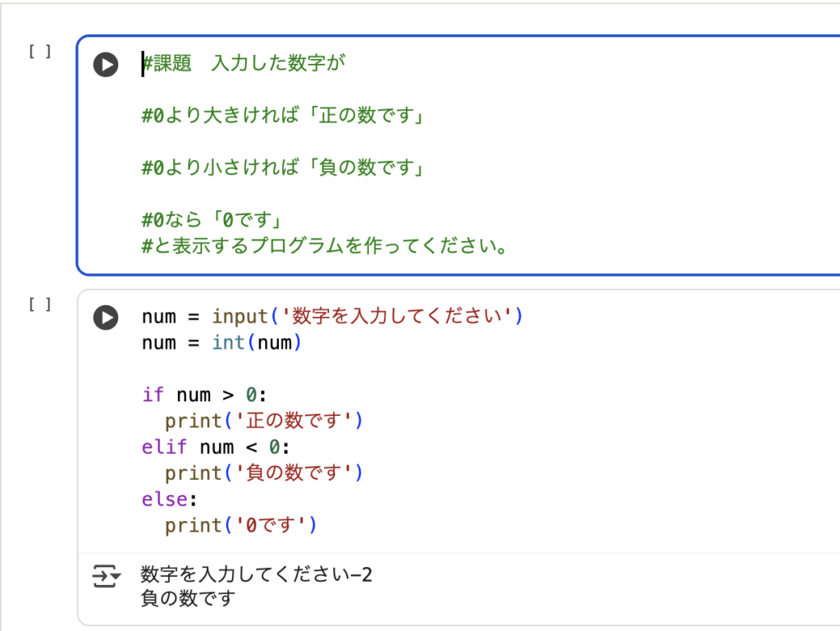Click the input('数字を入力してください') code line
The width and height of the screenshot is (840, 631).
[331, 317]
